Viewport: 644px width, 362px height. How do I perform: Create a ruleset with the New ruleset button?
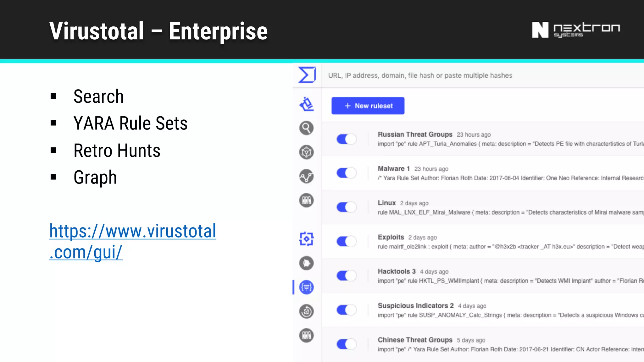coord(368,106)
